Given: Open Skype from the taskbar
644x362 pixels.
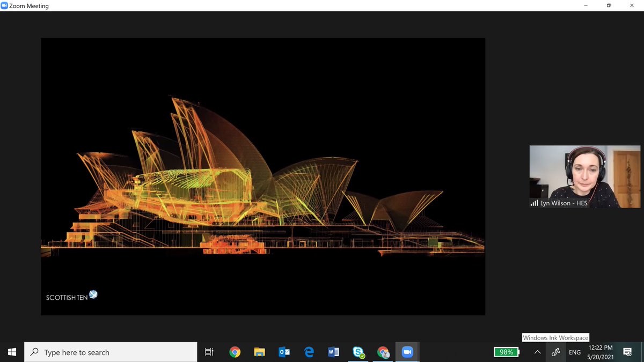Looking at the screenshot, I should click(x=358, y=352).
